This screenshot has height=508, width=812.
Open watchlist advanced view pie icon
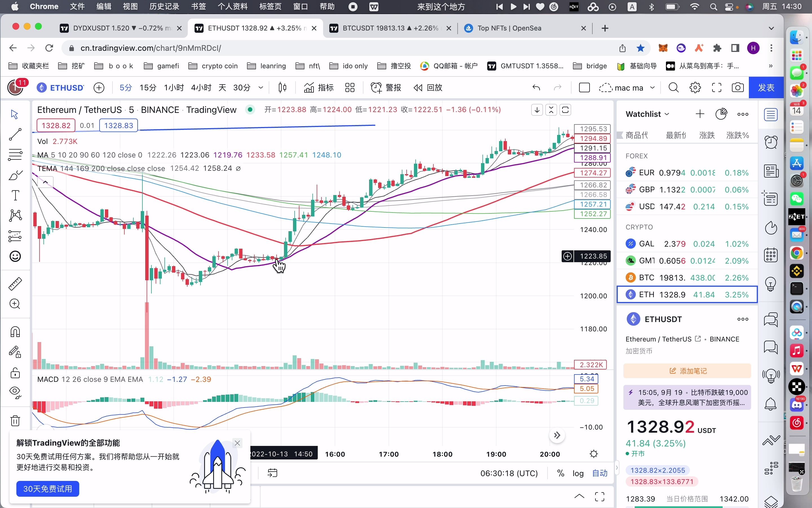[x=721, y=114]
